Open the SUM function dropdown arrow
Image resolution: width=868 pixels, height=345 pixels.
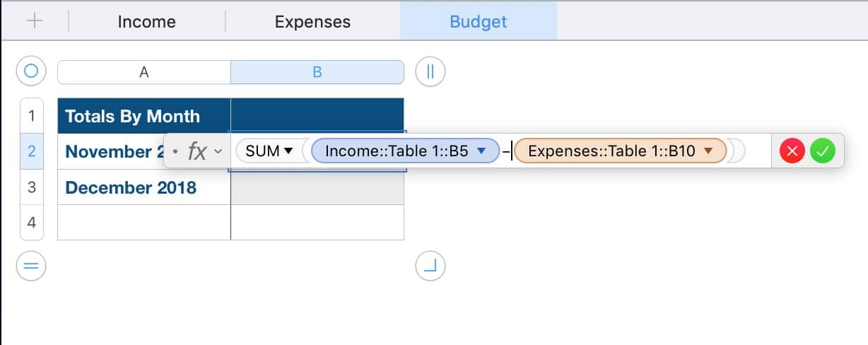tap(288, 151)
